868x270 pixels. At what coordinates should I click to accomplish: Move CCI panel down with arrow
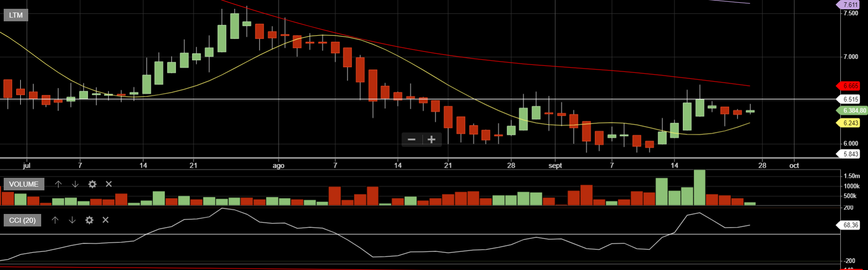pyautogui.click(x=72, y=220)
